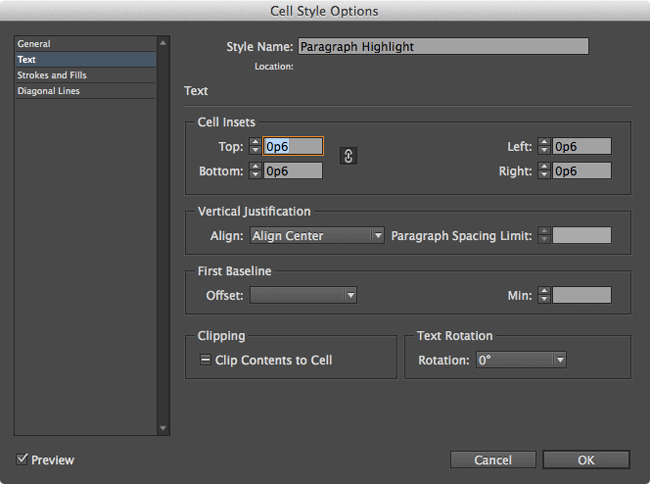This screenshot has height=484, width=650.
Task: Increase Top inset with the up stepper arrow
Action: 255,142
